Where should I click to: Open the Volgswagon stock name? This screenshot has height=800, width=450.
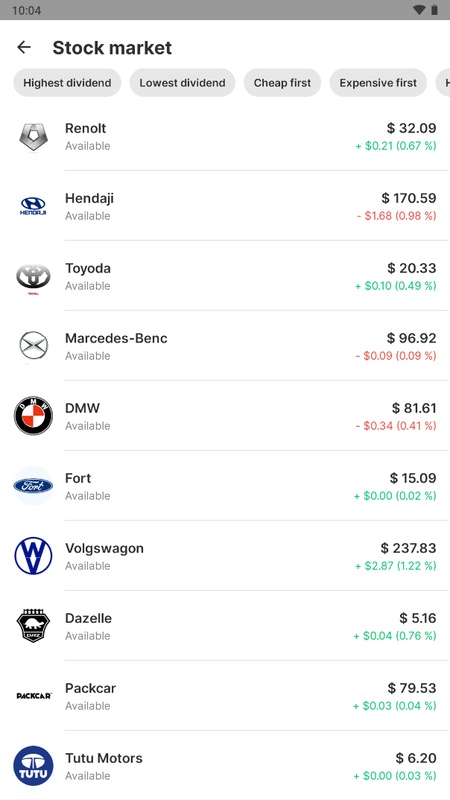click(104, 548)
